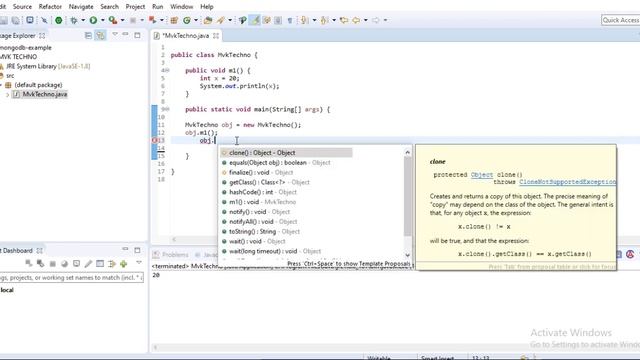Open the Source menu

(x=22, y=7)
